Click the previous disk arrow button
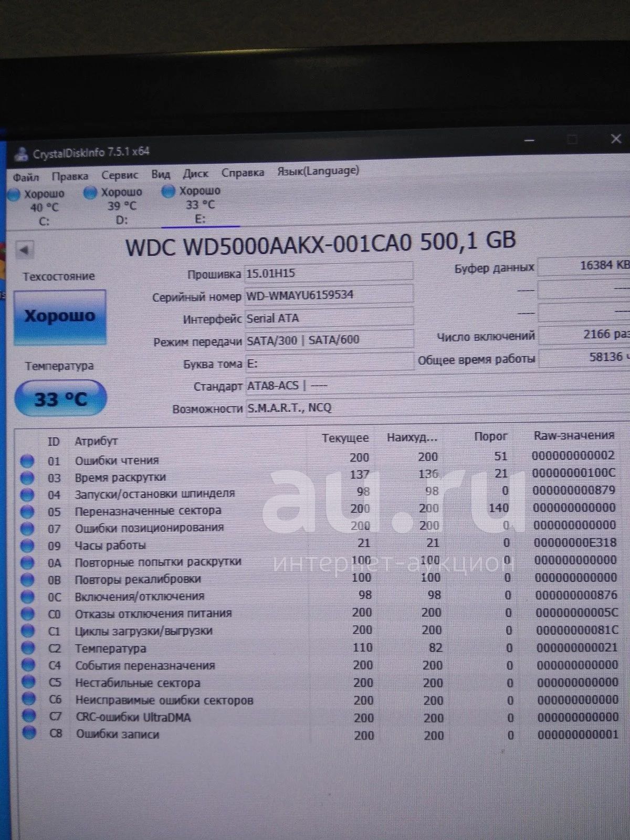 click(25, 249)
